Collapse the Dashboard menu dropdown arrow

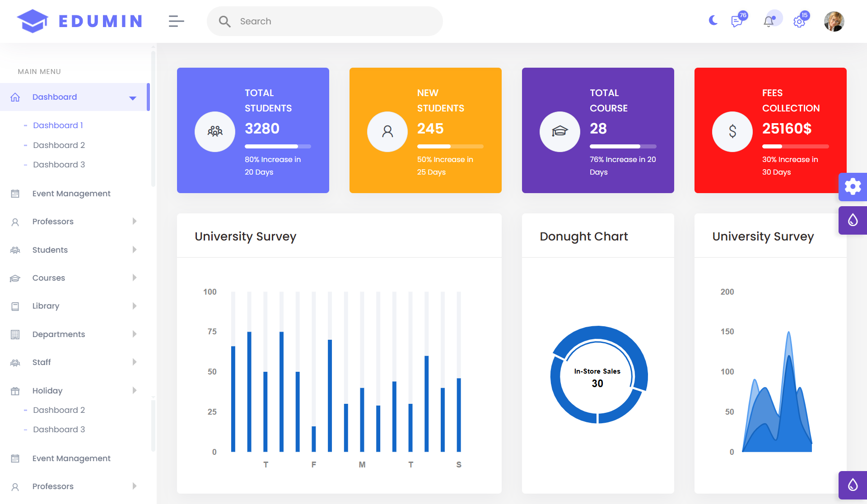(133, 98)
